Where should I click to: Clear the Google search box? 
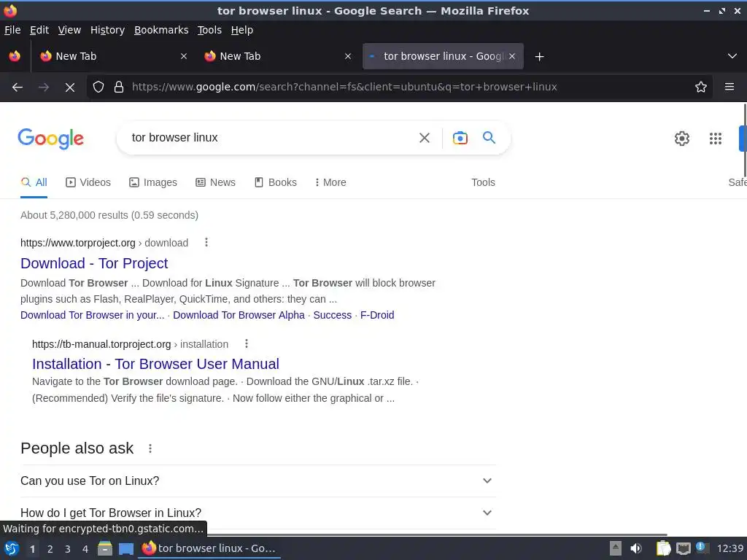(424, 138)
